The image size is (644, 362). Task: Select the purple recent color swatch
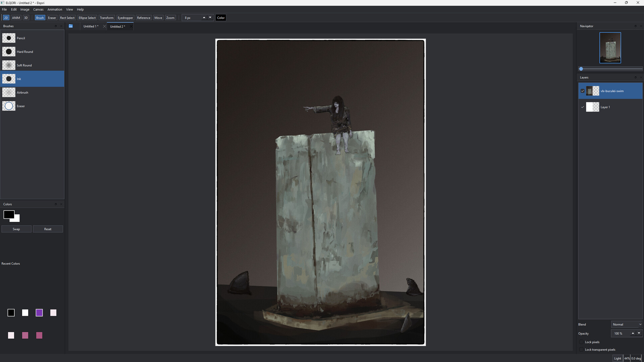tap(39, 313)
